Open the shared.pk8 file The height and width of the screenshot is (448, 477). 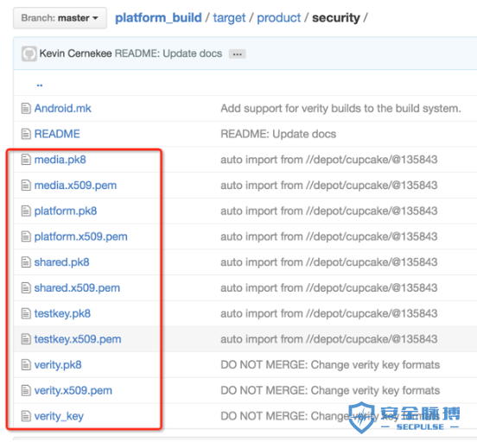(61, 262)
